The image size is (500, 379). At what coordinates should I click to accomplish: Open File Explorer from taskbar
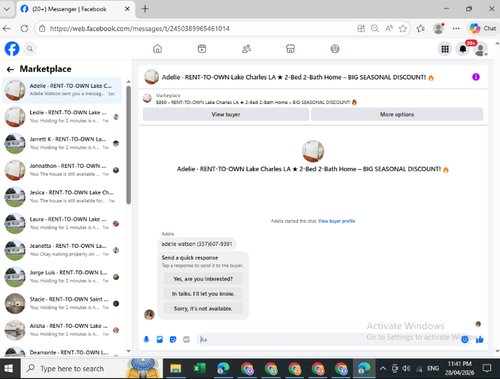click(x=175, y=368)
